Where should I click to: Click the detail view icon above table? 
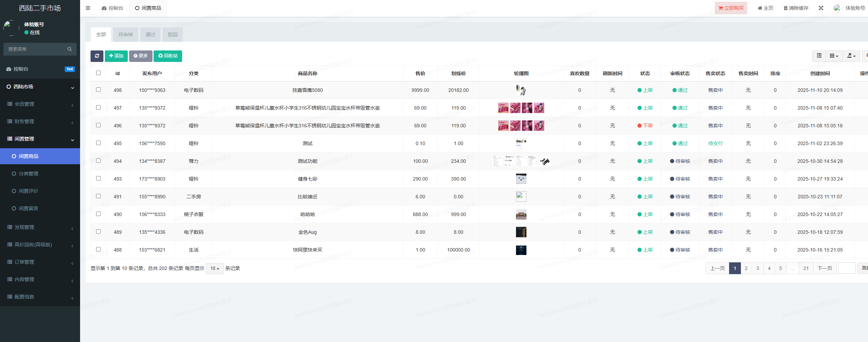point(819,56)
